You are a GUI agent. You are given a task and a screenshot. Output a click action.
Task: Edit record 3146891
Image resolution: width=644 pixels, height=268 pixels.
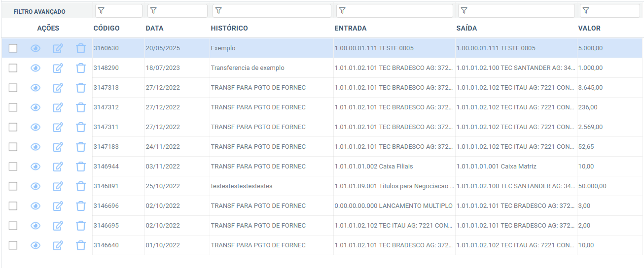click(58, 186)
